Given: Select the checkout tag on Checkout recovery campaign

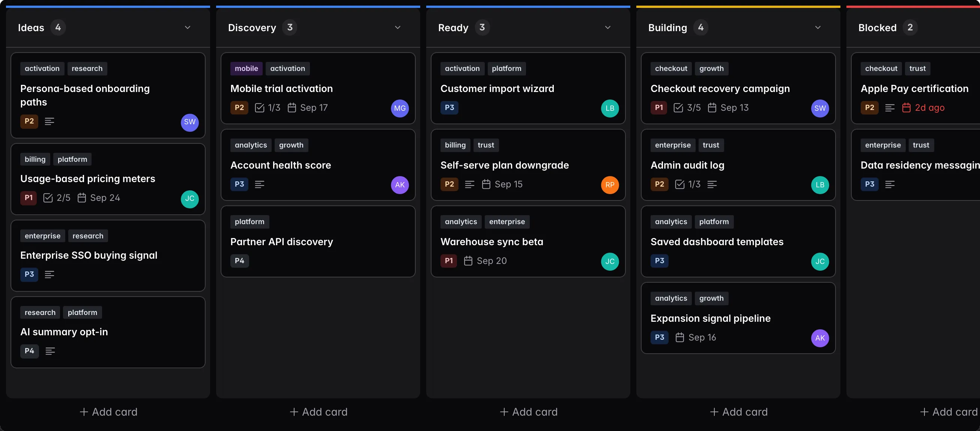Looking at the screenshot, I should pos(671,69).
